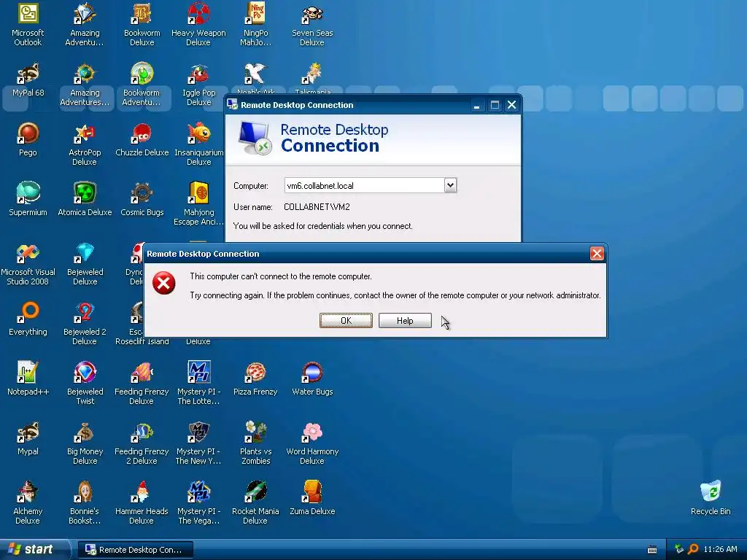747x560 pixels.
Task: Select the Everything desktop icon
Action: (x=28, y=319)
